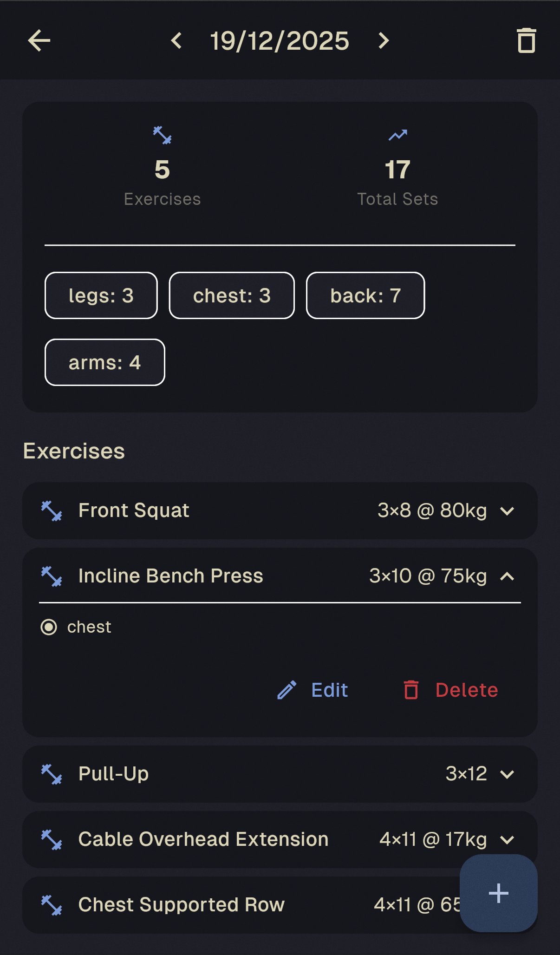560x955 pixels.
Task: Collapse Incline Bench Press details
Action: (507, 576)
